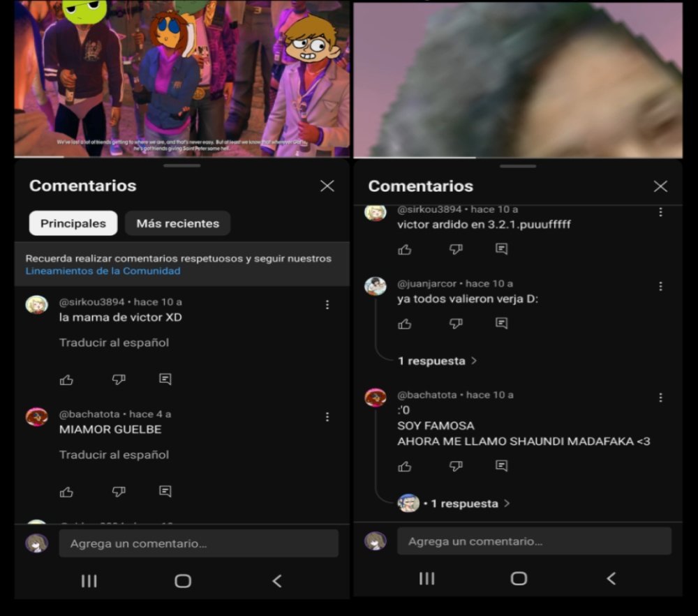Tap your profile avatar beside right comment field
The image size is (698, 616).
pyautogui.click(x=376, y=541)
